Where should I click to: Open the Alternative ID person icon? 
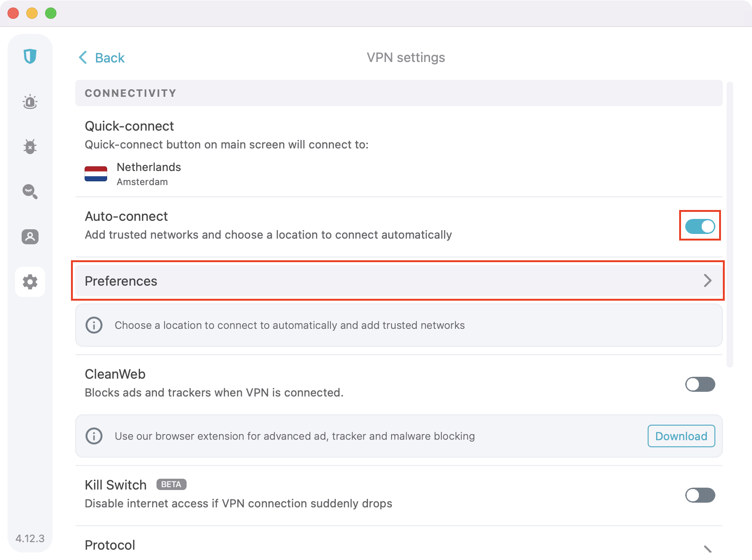(x=30, y=236)
